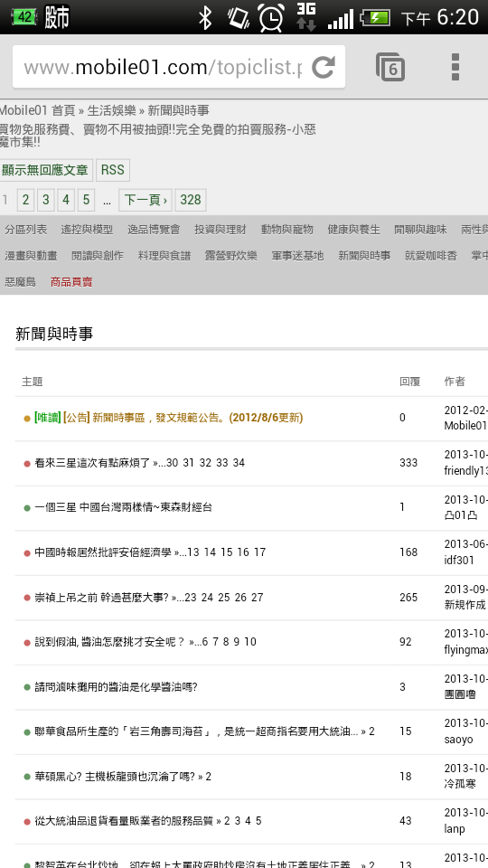The height and width of the screenshot is (868, 488).
Task: Open 健康與養生 board
Action: coord(354,229)
